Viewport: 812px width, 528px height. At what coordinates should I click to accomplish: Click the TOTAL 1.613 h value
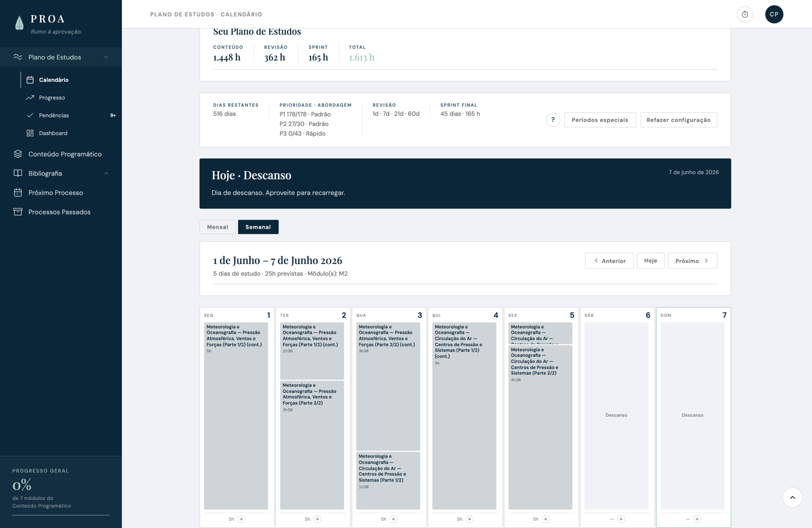(x=361, y=57)
